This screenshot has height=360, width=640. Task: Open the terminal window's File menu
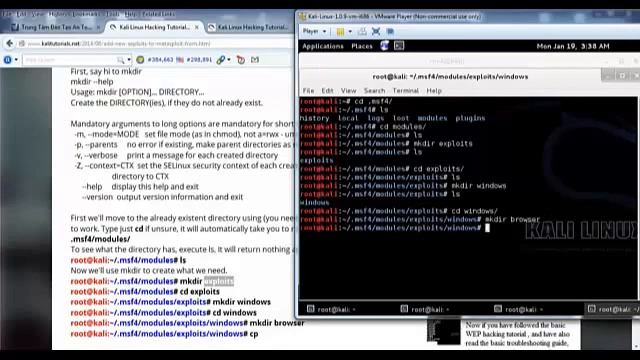308,91
